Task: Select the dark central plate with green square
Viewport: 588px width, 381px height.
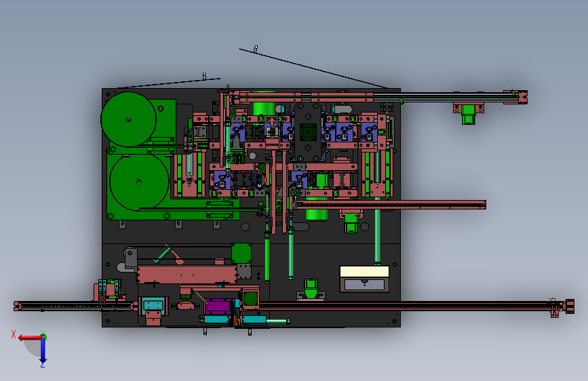Action: 308,132
